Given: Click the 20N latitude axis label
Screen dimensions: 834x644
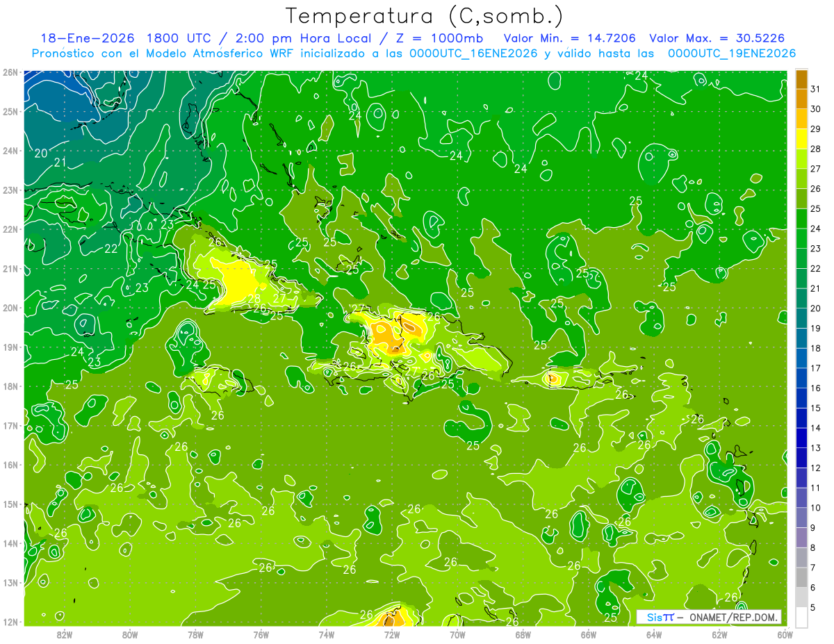Looking at the screenshot, I should (10, 308).
